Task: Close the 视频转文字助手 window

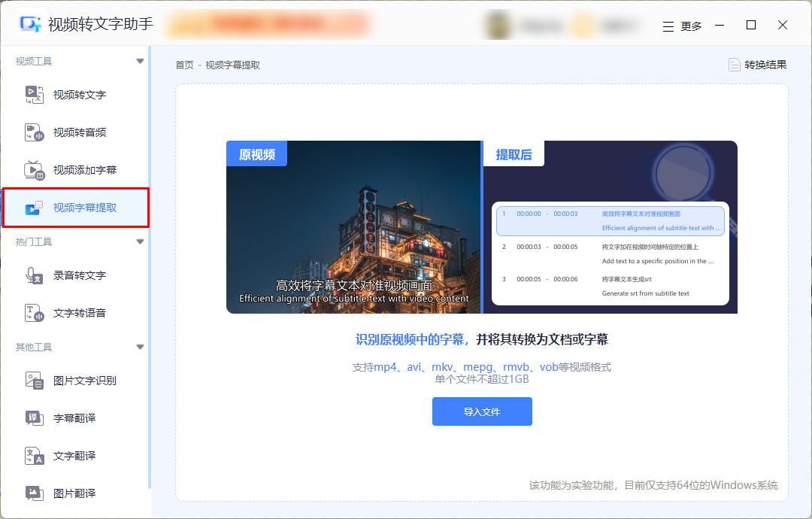Action: pyautogui.click(x=783, y=25)
